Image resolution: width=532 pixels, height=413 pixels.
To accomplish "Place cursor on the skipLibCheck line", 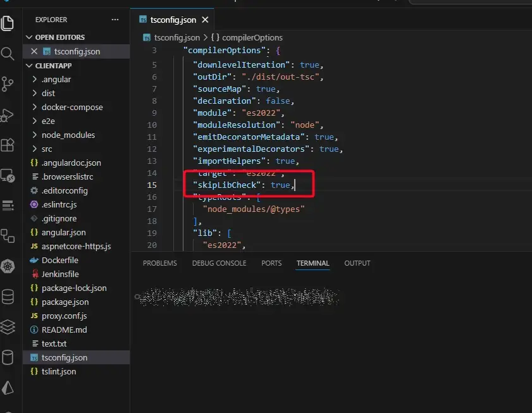I will [241, 185].
